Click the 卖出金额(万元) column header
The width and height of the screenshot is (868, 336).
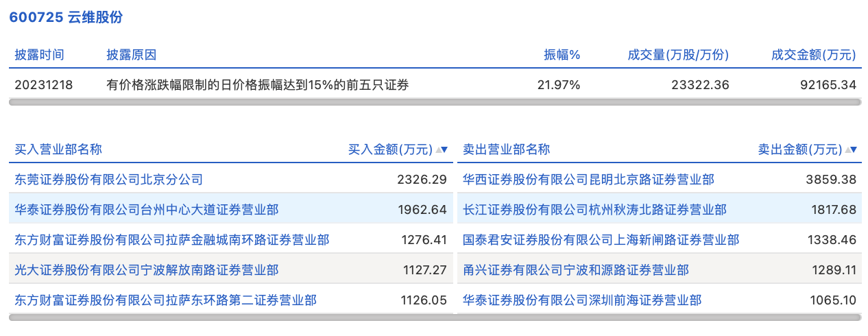799,149
